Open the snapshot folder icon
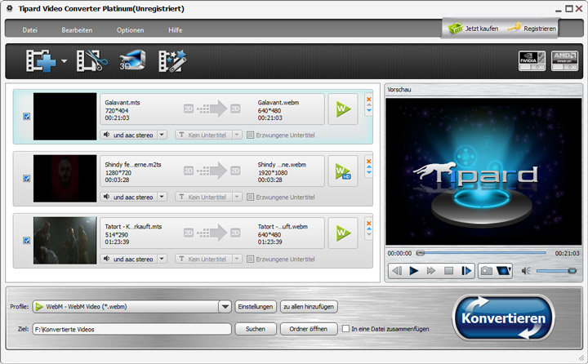The width and height of the screenshot is (588, 364). [x=504, y=271]
